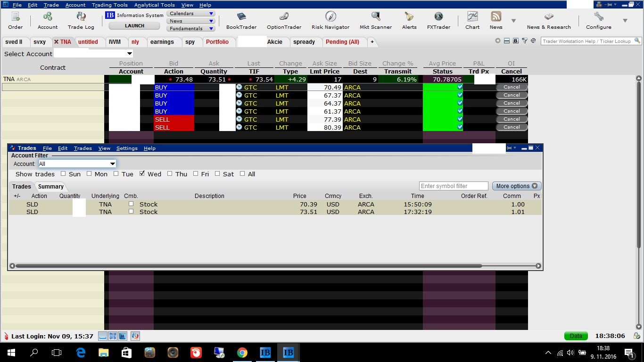Cancel the SELL order at 80.39
644x362 pixels.
(512, 127)
